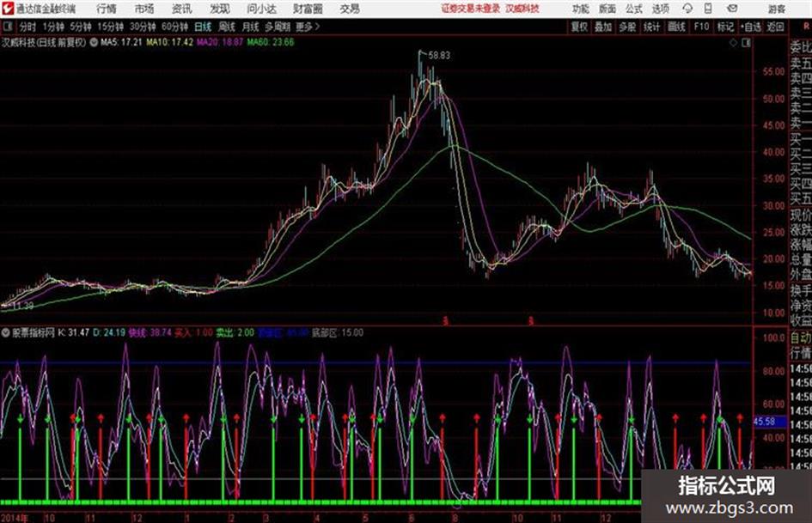Click the 标记 mark toolbar button
This screenshot has height=523, width=812.
[725, 27]
